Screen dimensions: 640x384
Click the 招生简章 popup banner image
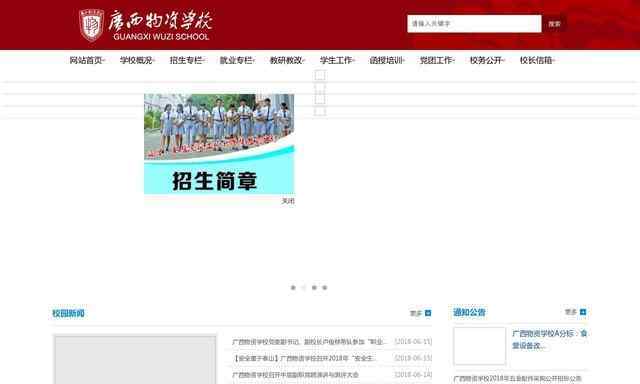pos(219,144)
